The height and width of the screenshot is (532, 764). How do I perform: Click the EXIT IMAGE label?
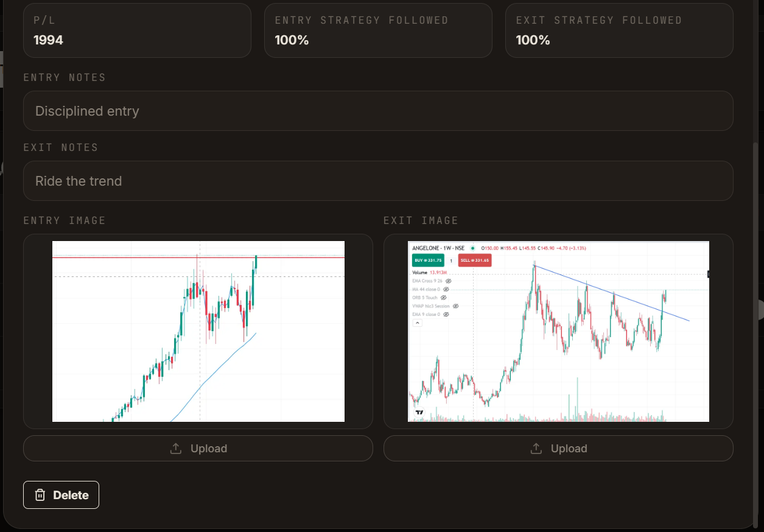(421, 220)
